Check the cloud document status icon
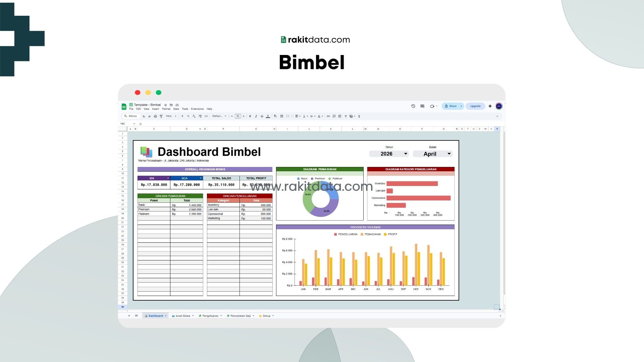644x362 pixels. [177, 105]
